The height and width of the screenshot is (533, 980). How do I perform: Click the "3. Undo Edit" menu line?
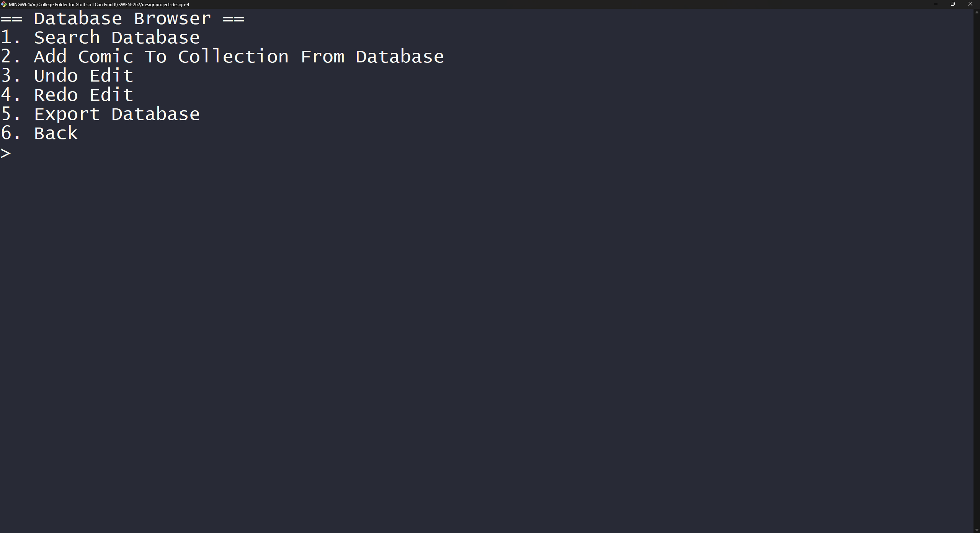67,75
